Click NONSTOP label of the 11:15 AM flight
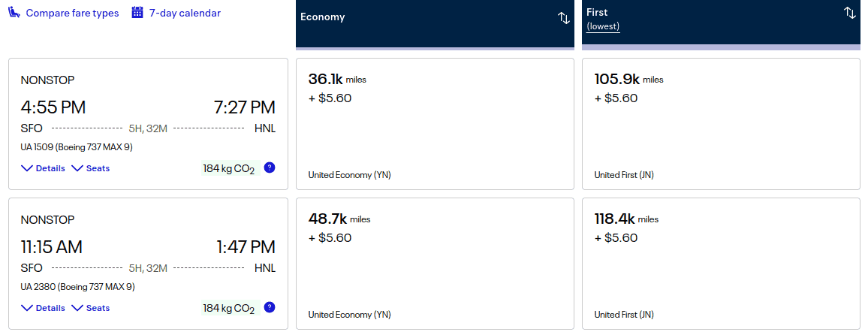Screen dimensions: 868x335 pos(47,220)
